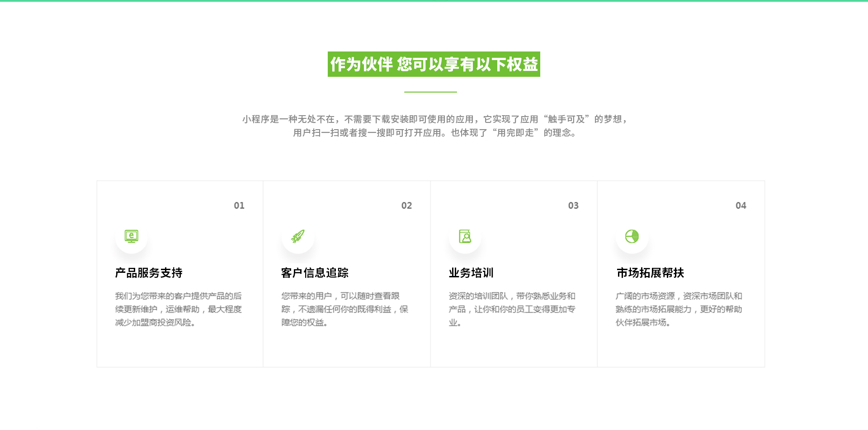Click the rocket icon above 客户信息追踪
This screenshot has width=868, height=430.
click(x=298, y=236)
